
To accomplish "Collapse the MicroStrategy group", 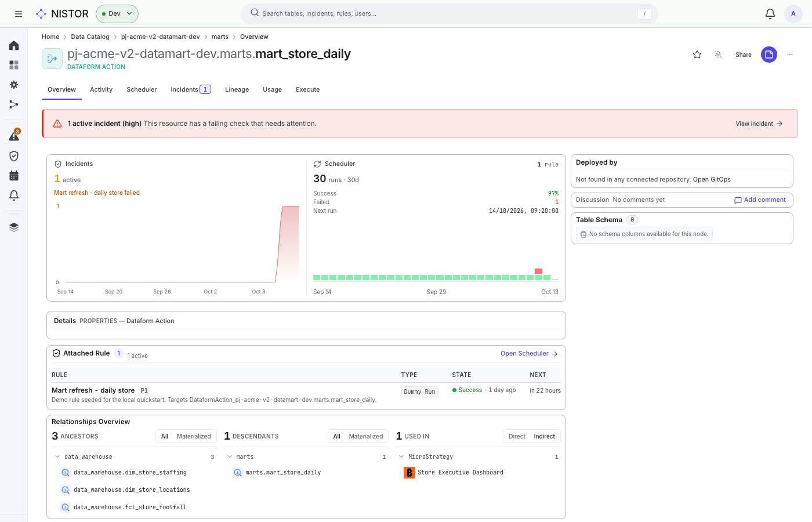I will coord(401,457).
